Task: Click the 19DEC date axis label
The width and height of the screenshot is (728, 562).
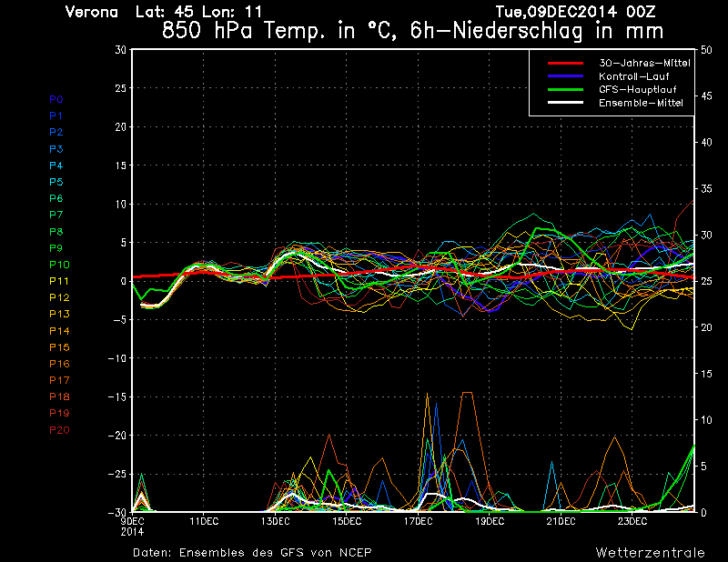Action: coord(490,522)
